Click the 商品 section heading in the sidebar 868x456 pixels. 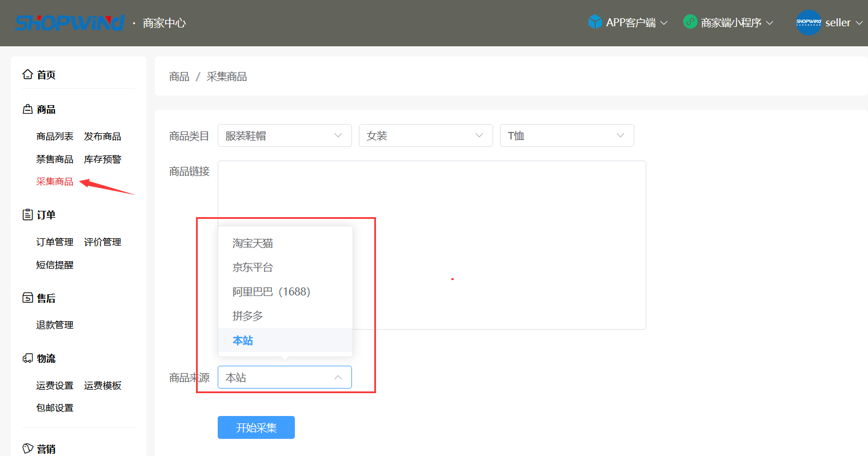[x=46, y=109]
